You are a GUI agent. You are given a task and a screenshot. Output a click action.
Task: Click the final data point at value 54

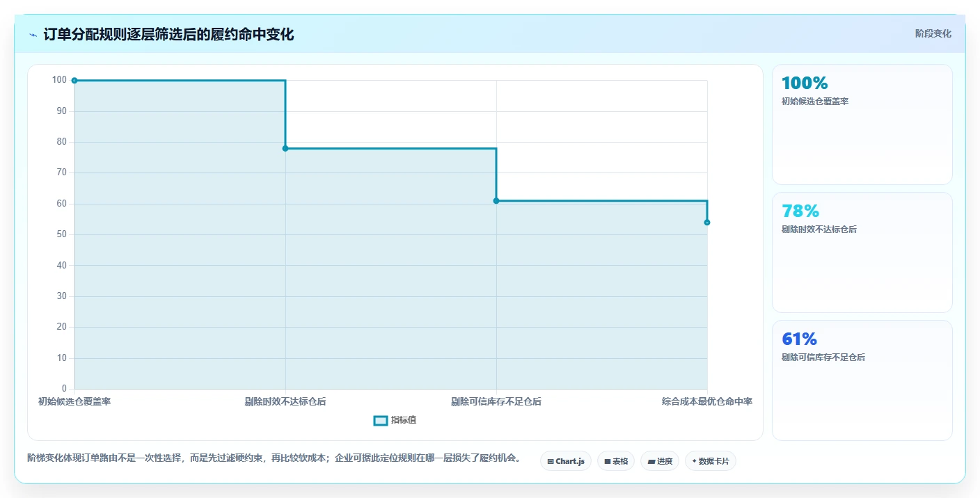point(707,223)
